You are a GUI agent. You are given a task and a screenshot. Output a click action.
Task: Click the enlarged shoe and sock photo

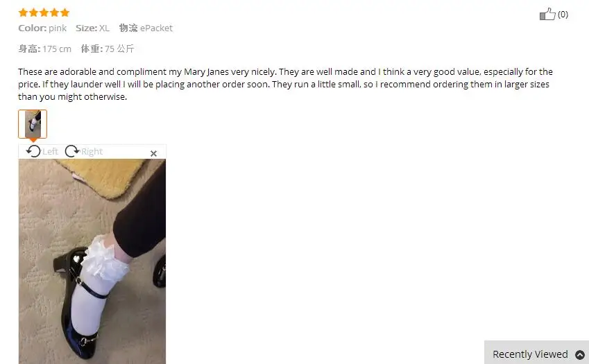click(x=92, y=261)
